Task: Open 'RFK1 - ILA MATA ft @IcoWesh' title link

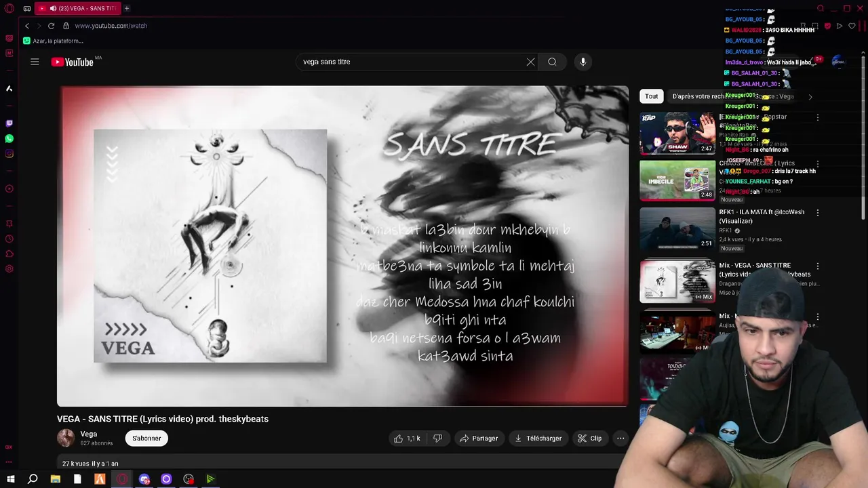Action: pos(762,216)
